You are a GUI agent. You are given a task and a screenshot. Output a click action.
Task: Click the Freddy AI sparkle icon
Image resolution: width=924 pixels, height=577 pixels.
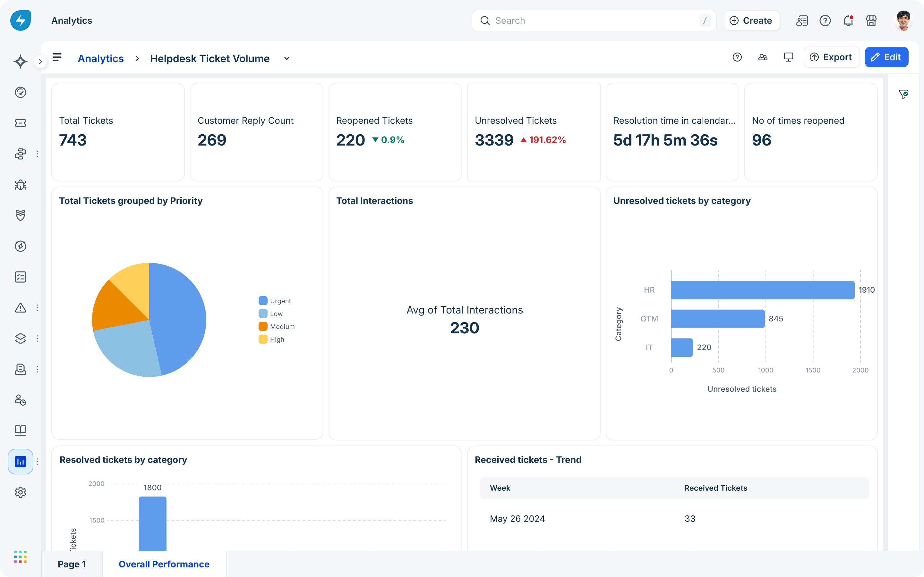click(21, 62)
